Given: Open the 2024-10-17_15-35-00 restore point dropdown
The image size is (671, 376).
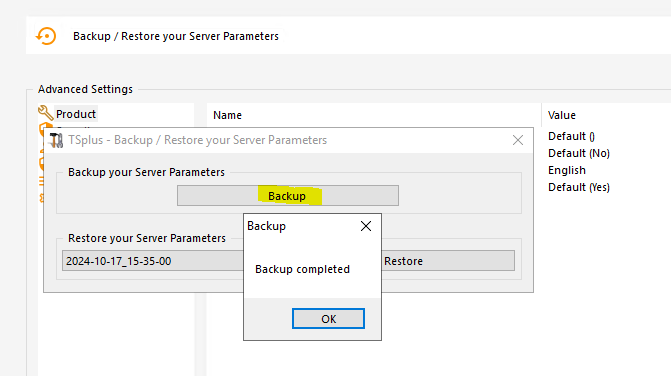Looking at the screenshot, I should [x=153, y=261].
